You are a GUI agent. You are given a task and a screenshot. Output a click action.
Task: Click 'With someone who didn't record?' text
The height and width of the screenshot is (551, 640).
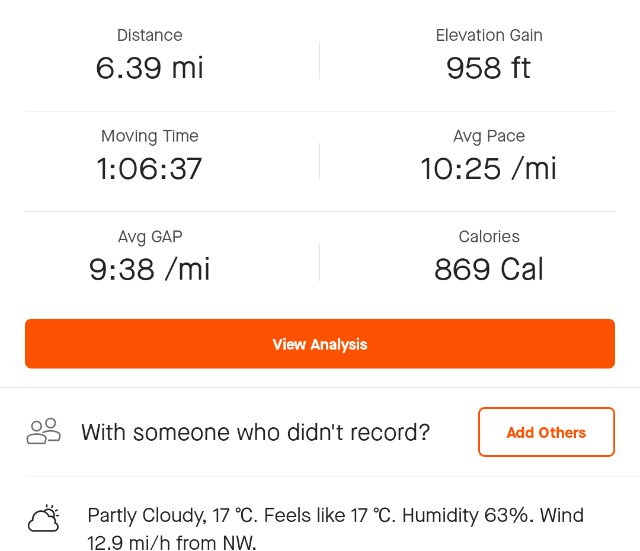256,432
